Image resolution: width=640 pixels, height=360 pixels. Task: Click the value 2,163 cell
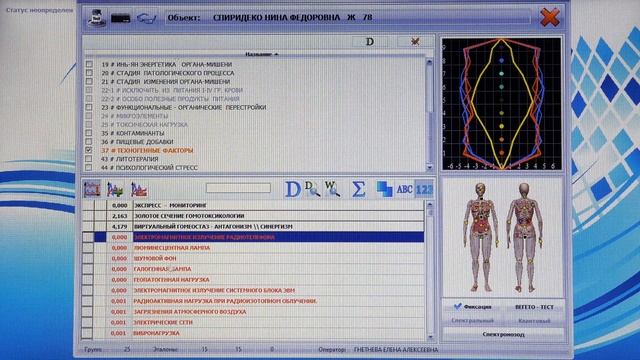[x=120, y=216]
